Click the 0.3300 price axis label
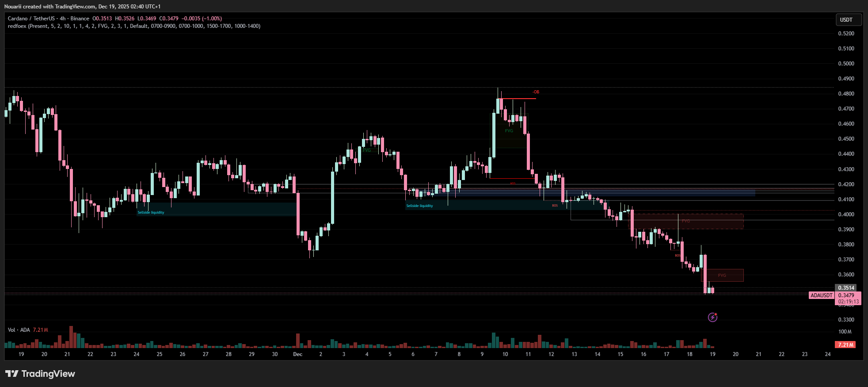Screen dimensions: 868x387 click(846, 320)
